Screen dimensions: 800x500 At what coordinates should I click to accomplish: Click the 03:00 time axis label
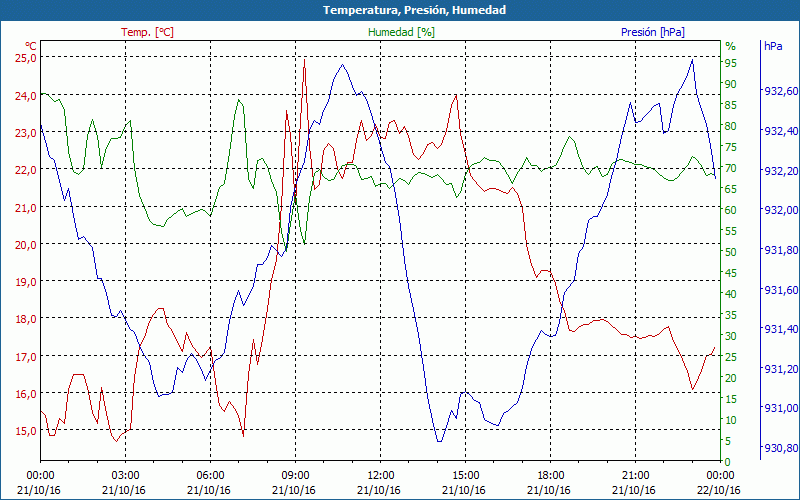(x=126, y=476)
